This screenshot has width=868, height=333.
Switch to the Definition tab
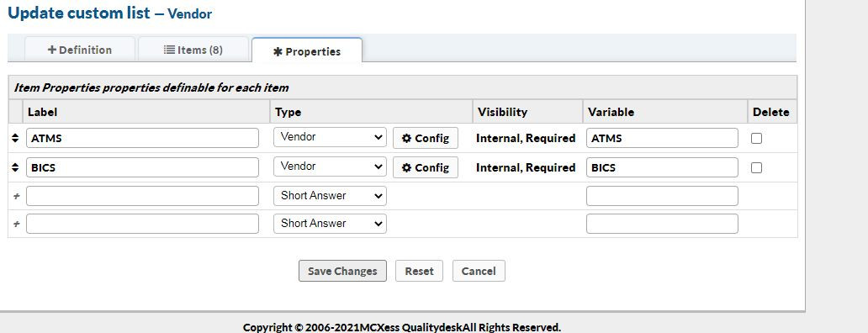click(x=80, y=50)
